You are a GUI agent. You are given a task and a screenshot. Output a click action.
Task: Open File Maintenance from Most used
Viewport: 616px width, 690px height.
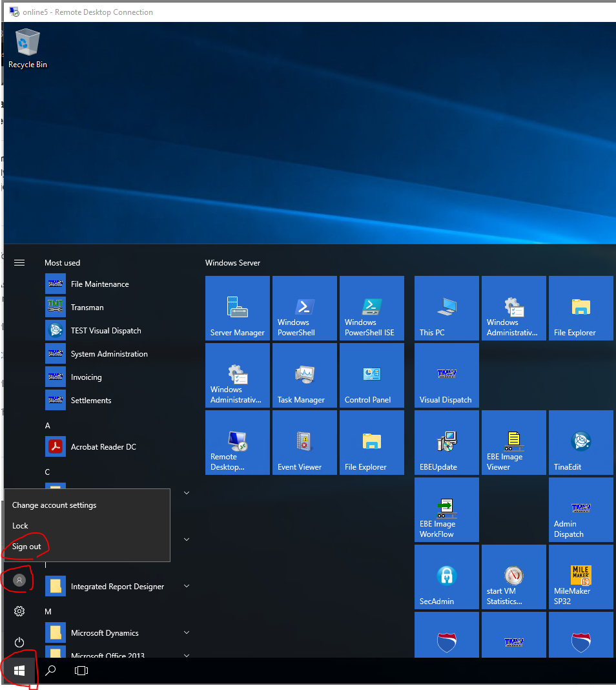point(117,284)
